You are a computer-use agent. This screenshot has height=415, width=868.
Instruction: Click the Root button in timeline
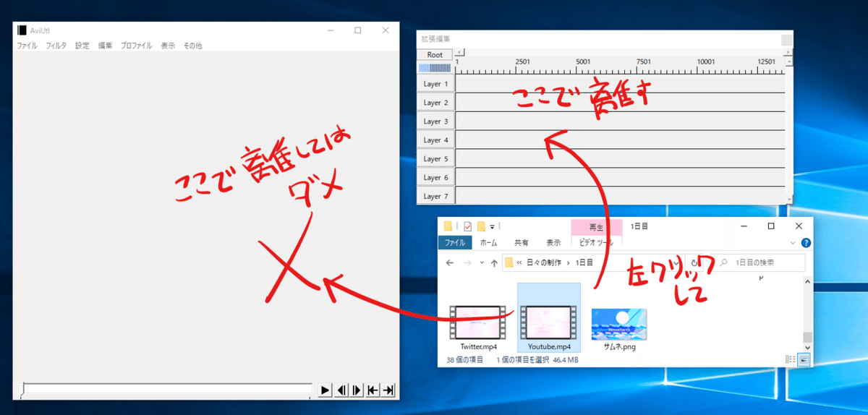pyautogui.click(x=435, y=55)
